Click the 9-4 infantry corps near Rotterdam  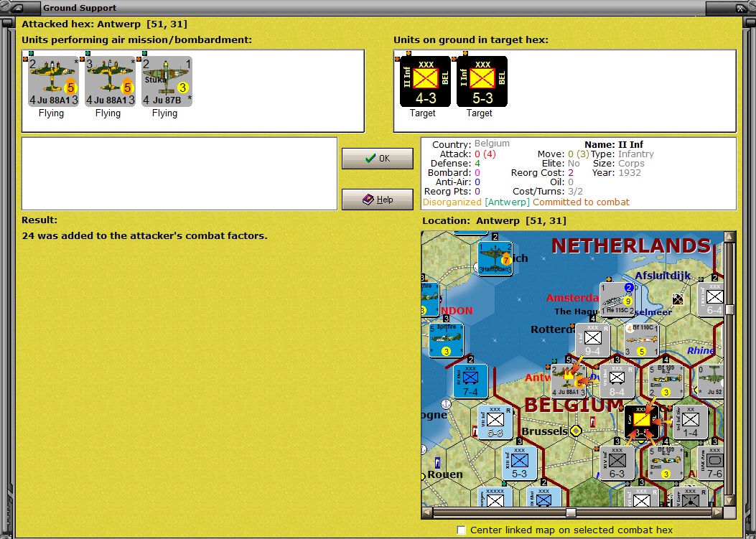[x=593, y=340]
